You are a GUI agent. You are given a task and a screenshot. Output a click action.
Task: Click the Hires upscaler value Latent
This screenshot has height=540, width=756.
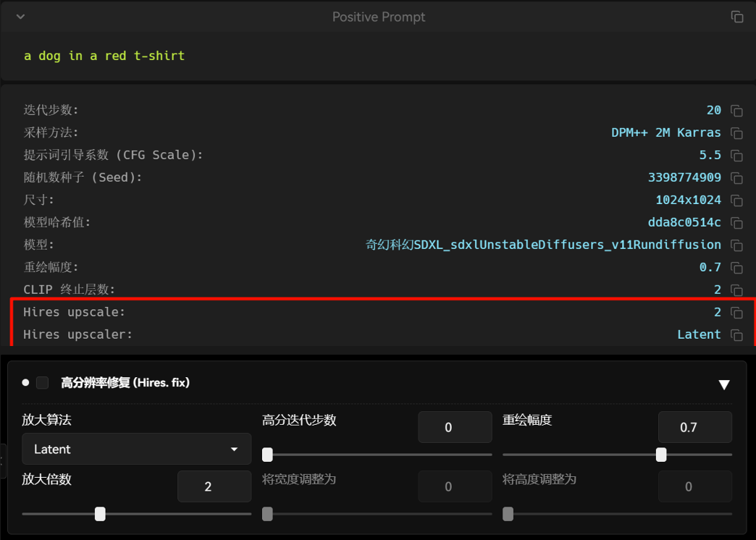click(x=699, y=334)
